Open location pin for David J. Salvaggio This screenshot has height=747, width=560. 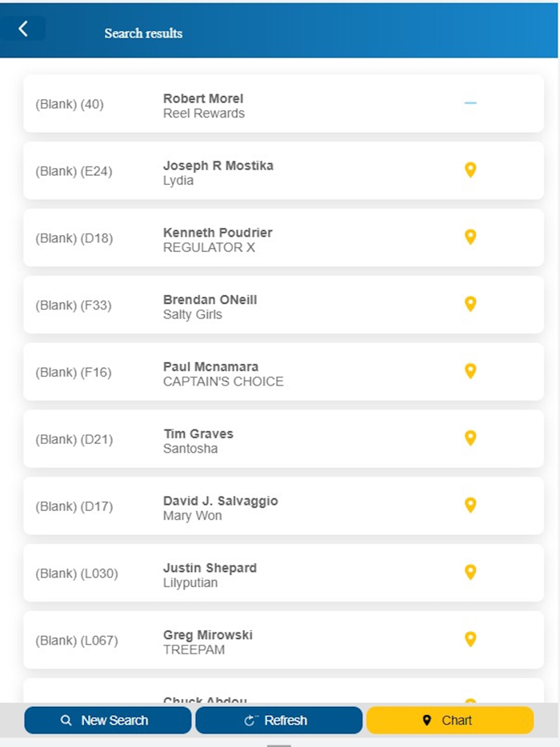point(470,505)
